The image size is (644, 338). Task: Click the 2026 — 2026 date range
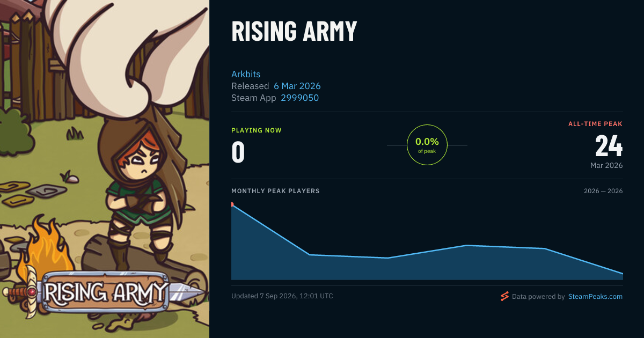pyautogui.click(x=603, y=191)
